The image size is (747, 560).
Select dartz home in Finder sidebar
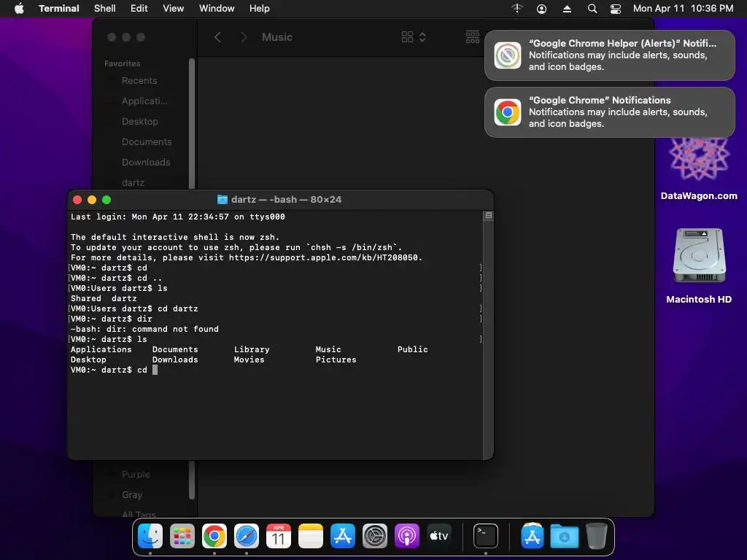click(x=133, y=182)
